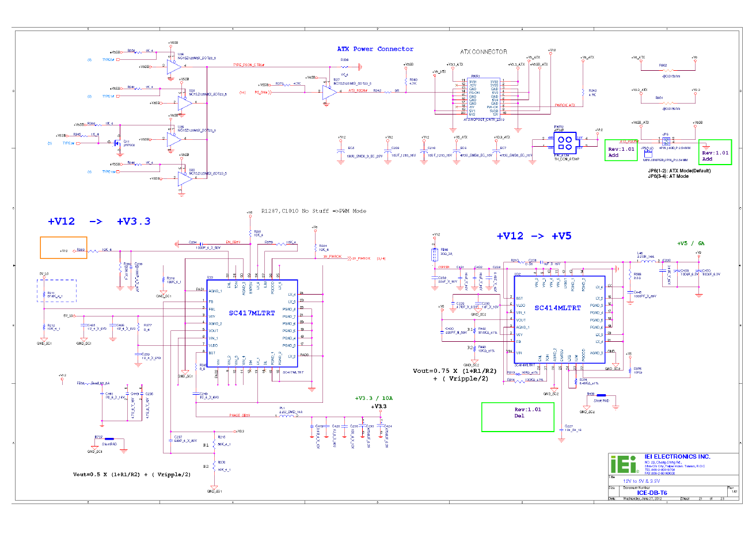This screenshot has width=756, height=534.
Task: Select the FB46 ferrite bead symbol
Action: 436,256
